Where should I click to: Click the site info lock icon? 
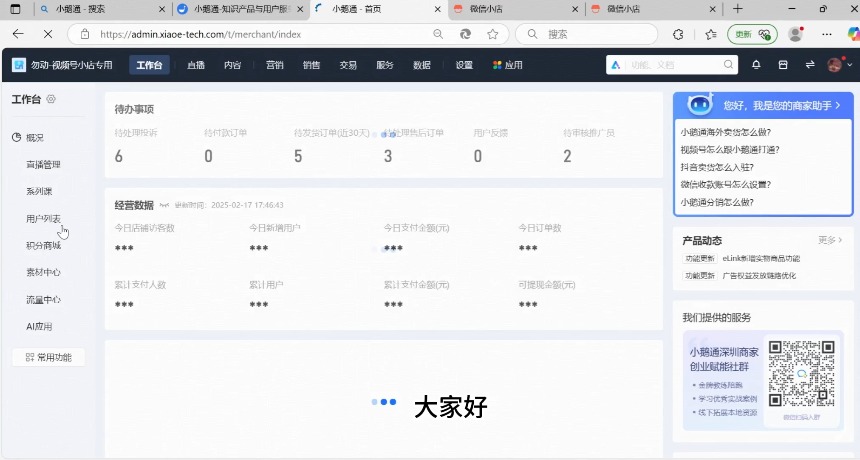coord(84,34)
